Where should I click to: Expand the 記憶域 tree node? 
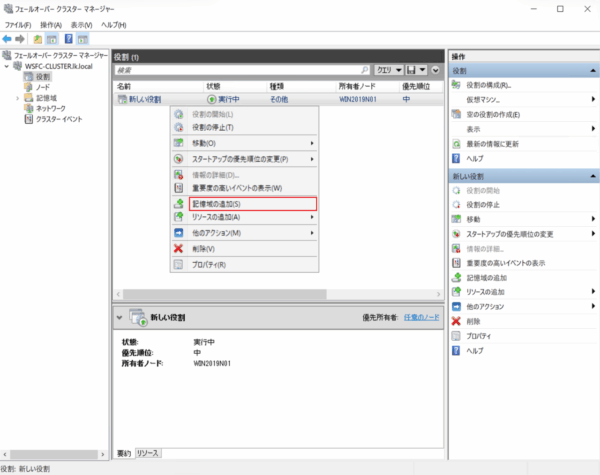click(17, 98)
